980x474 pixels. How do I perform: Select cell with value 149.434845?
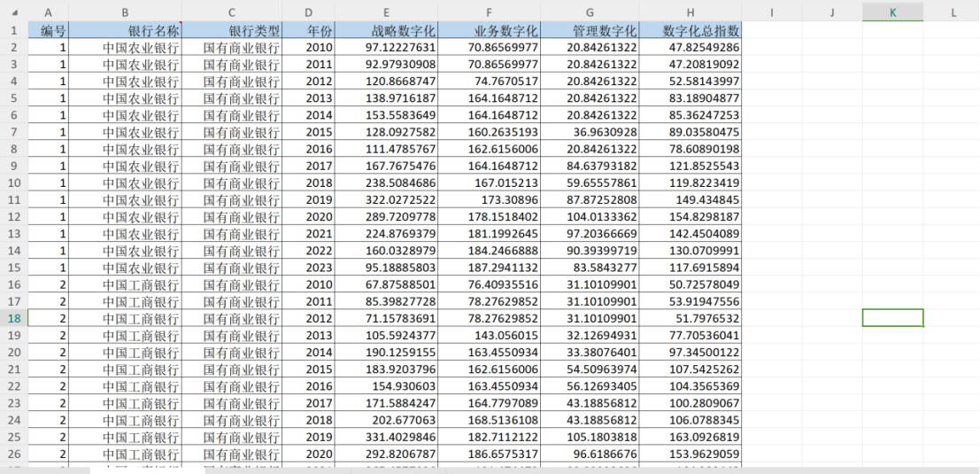[x=690, y=198]
